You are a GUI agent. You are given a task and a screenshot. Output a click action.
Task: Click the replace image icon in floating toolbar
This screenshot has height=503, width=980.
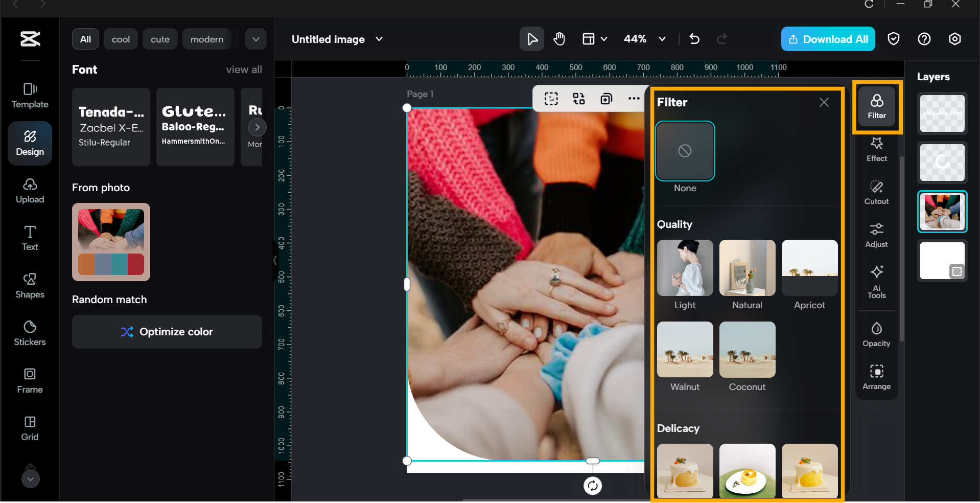(579, 99)
